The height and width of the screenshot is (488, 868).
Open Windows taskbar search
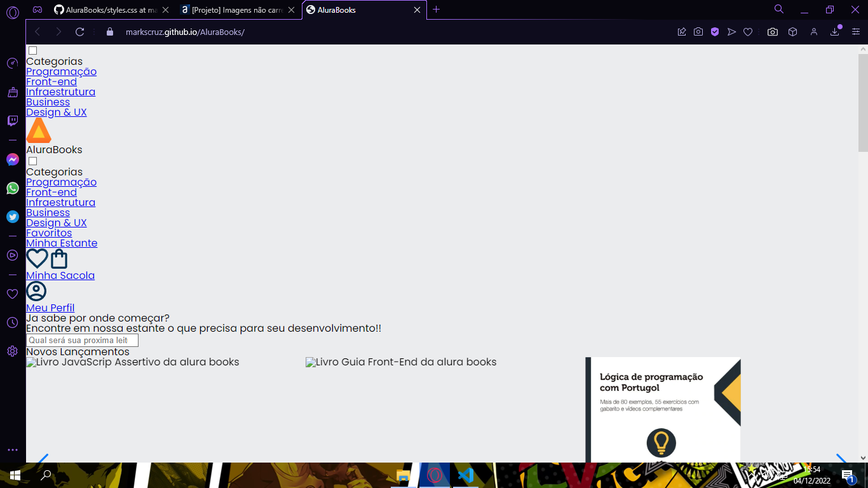pos(46,475)
